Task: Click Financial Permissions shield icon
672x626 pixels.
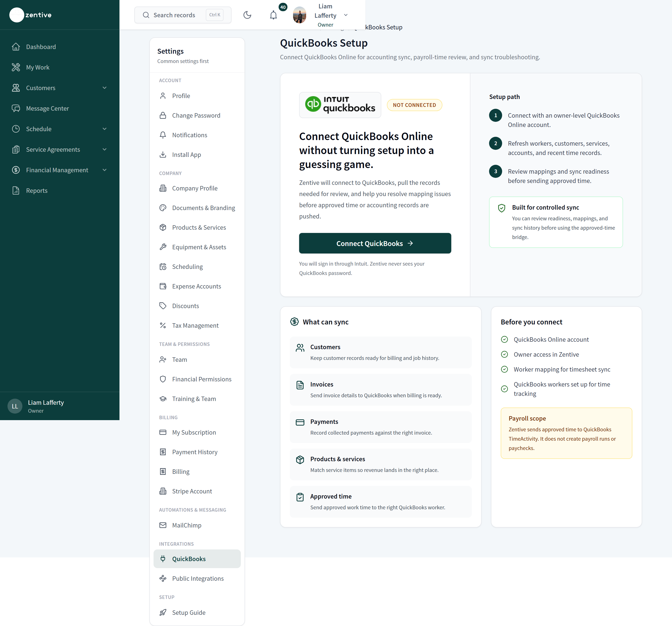Action: 163,379
